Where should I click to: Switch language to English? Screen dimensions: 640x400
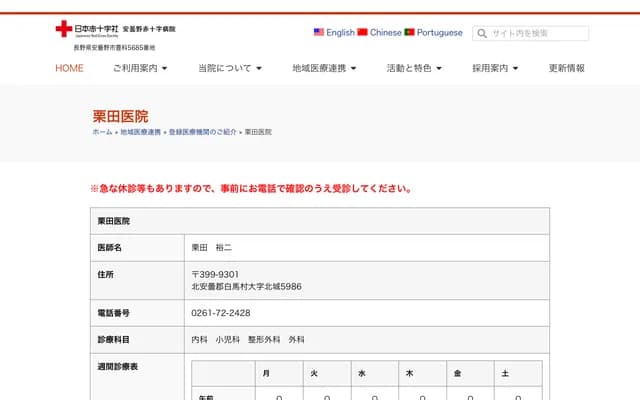point(340,32)
